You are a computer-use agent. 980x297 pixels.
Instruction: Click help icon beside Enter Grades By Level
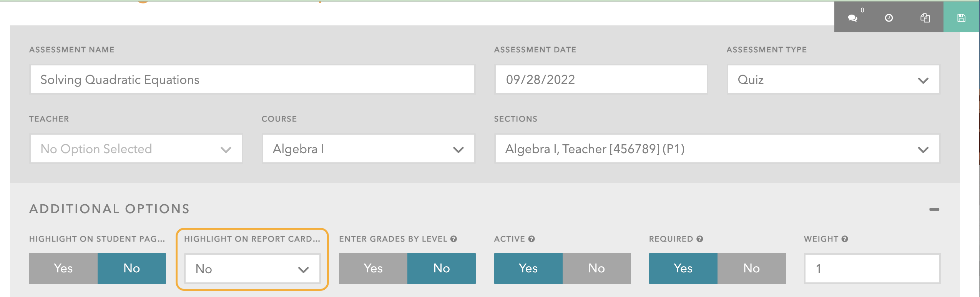(454, 239)
